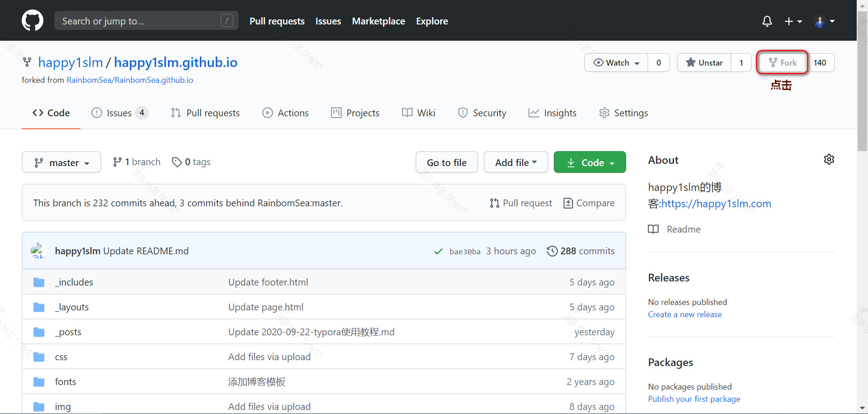Viewport: 868px width, 414px height.
Task: Open Explore in top navigation
Action: tap(432, 21)
